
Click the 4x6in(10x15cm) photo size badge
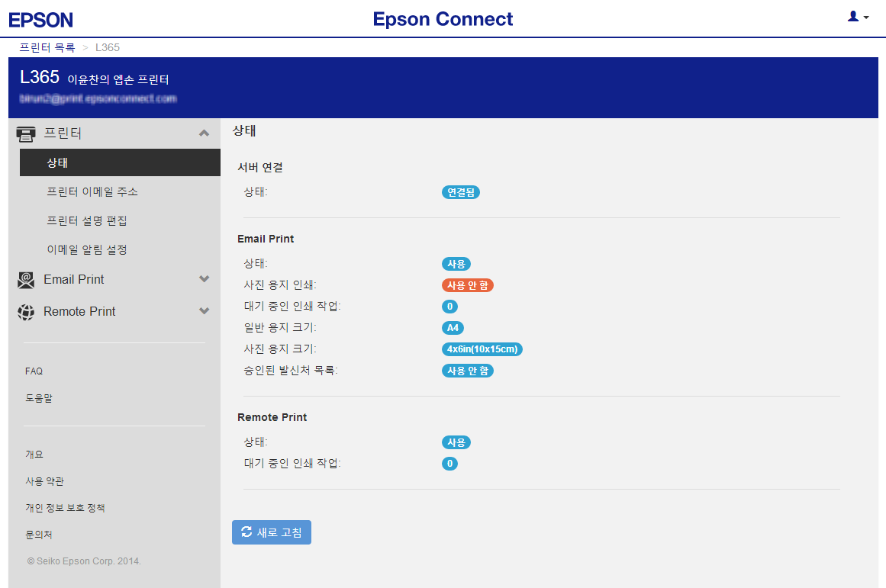point(482,349)
